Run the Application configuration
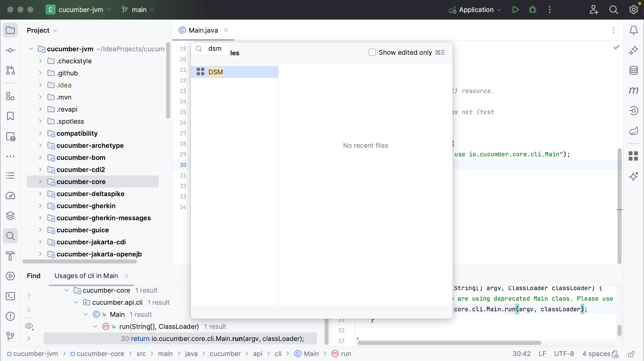 pyautogui.click(x=516, y=10)
